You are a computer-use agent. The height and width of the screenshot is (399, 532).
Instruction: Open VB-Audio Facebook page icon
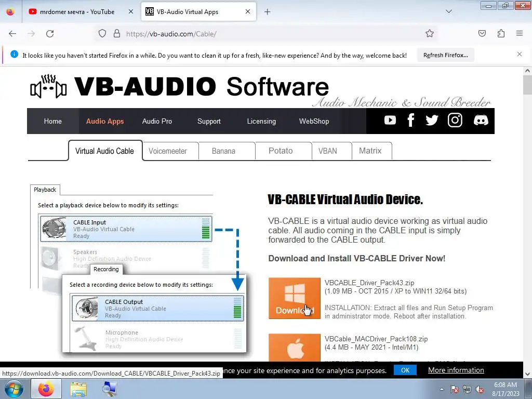411,120
